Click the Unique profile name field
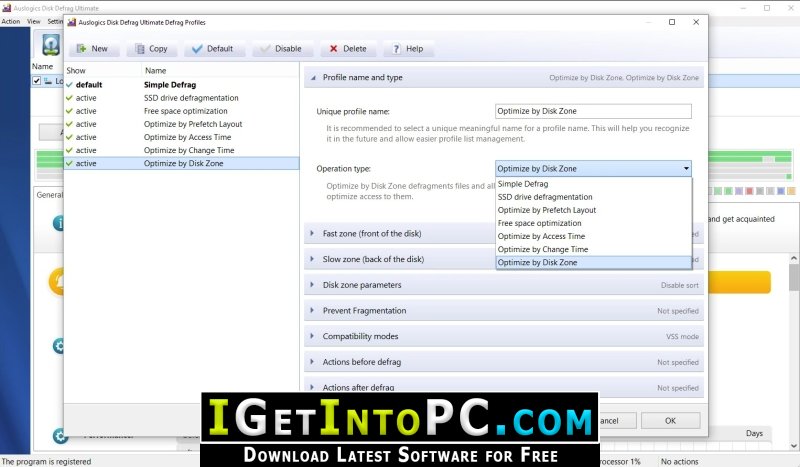Image resolution: width=800 pixels, height=467 pixels. 593,111
